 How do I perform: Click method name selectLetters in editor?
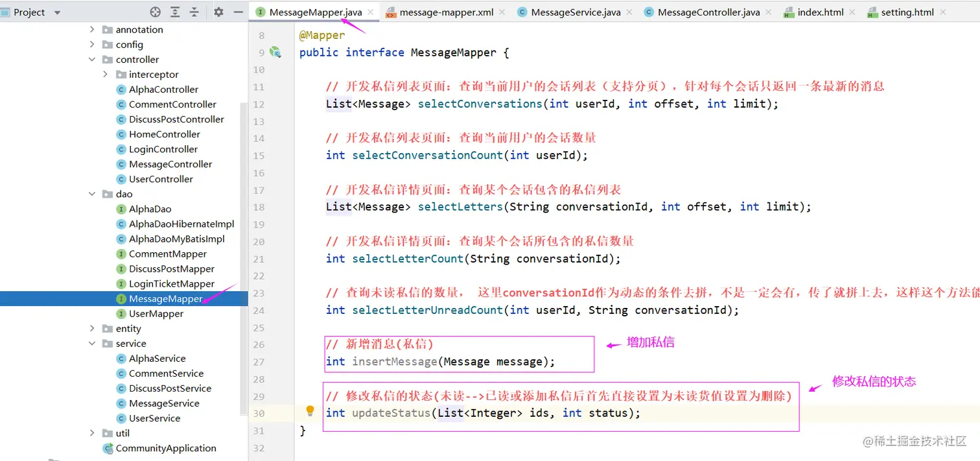[x=460, y=207]
